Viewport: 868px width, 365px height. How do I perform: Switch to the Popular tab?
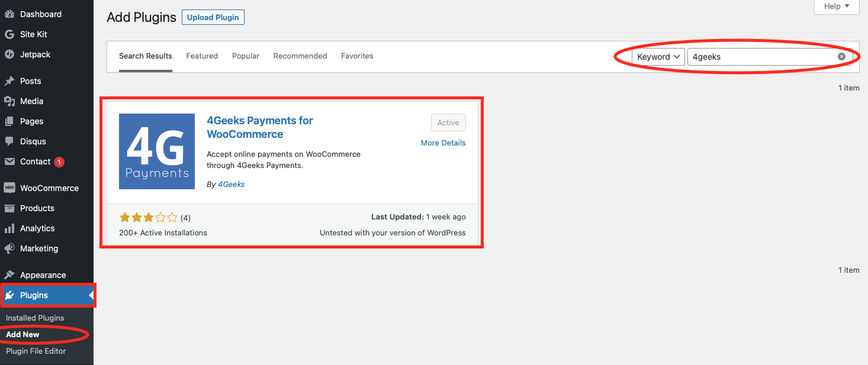[x=246, y=56]
